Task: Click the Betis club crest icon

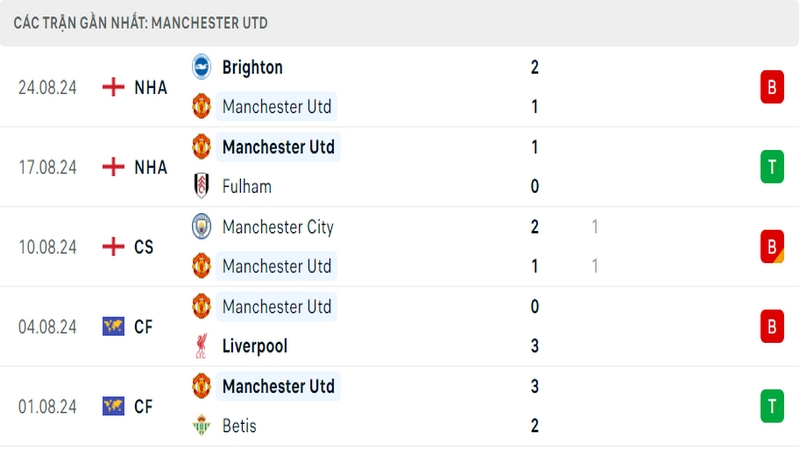Action: [202, 426]
